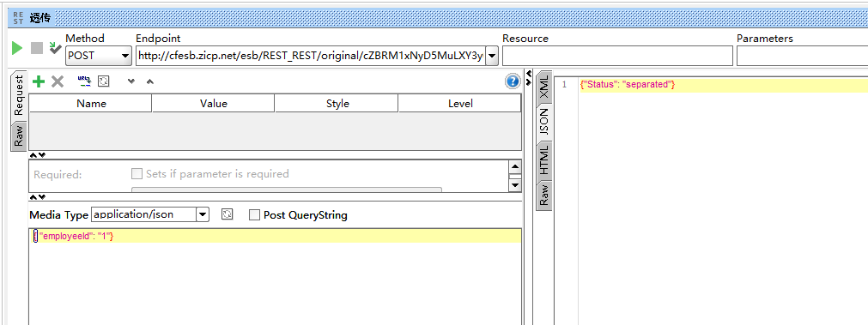Cancel running request with stop square
Image resolution: width=868 pixels, height=325 pixels.
(37, 48)
